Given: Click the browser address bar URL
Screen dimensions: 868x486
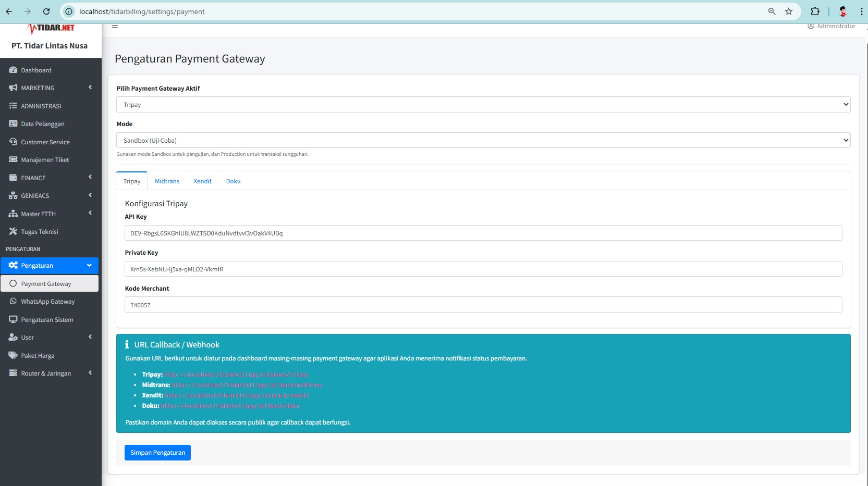Looking at the screenshot, I should (x=142, y=11).
